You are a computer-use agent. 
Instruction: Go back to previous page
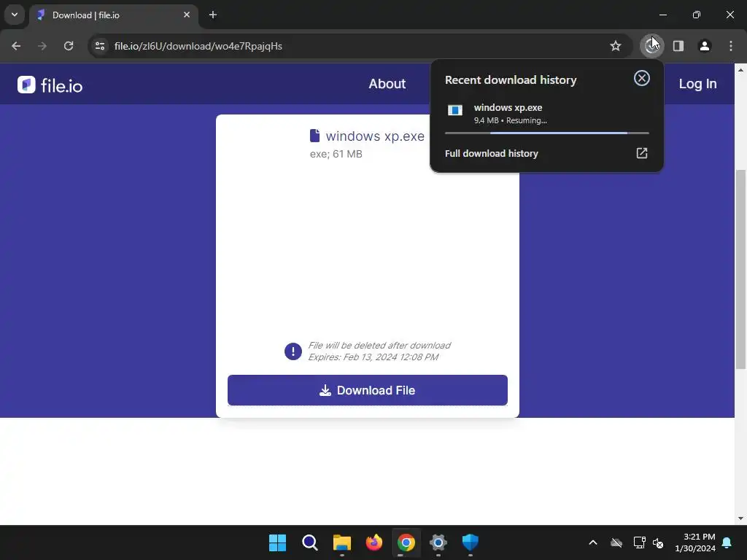(x=16, y=46)
